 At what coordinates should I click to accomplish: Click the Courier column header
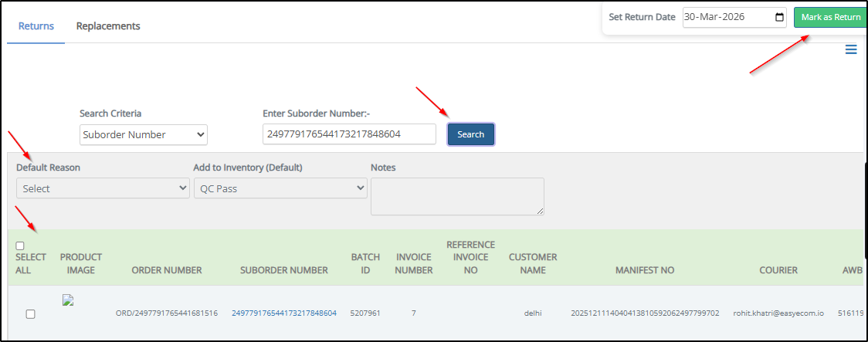[778, 270]
